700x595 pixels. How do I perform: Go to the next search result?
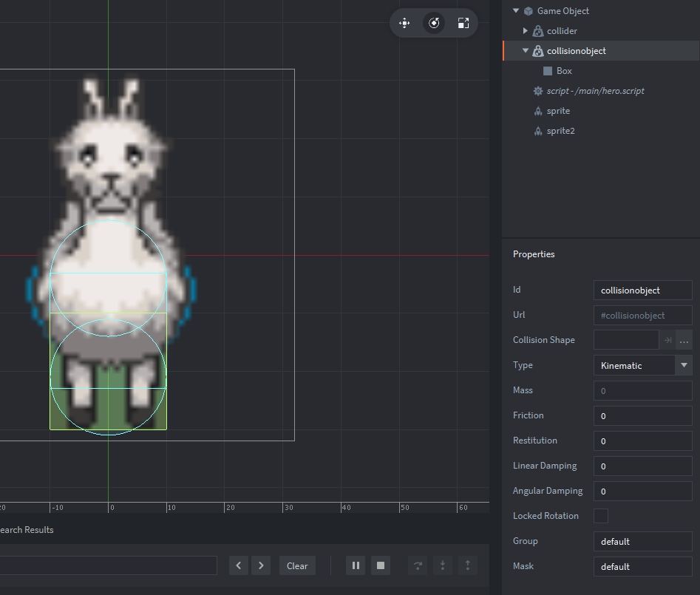[261, 565]
